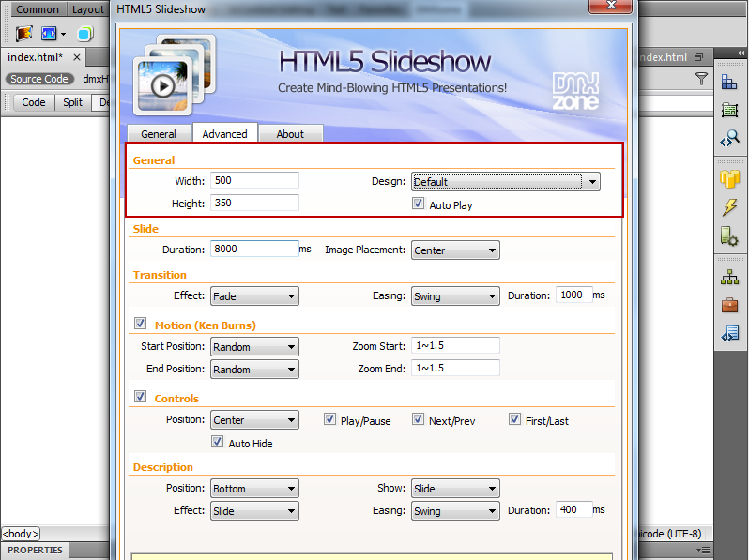Open the Insert panel icon in right dock
The width and height of the screenshot is (749, 560).
coord(729,82)
